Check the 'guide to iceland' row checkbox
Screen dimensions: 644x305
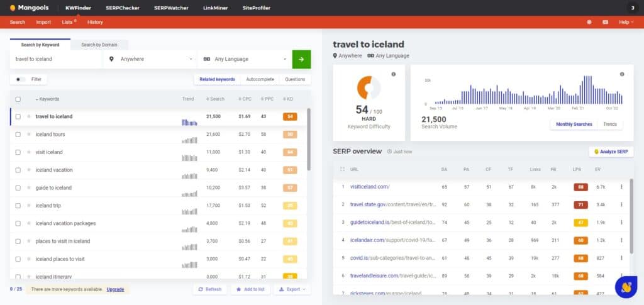18,187
